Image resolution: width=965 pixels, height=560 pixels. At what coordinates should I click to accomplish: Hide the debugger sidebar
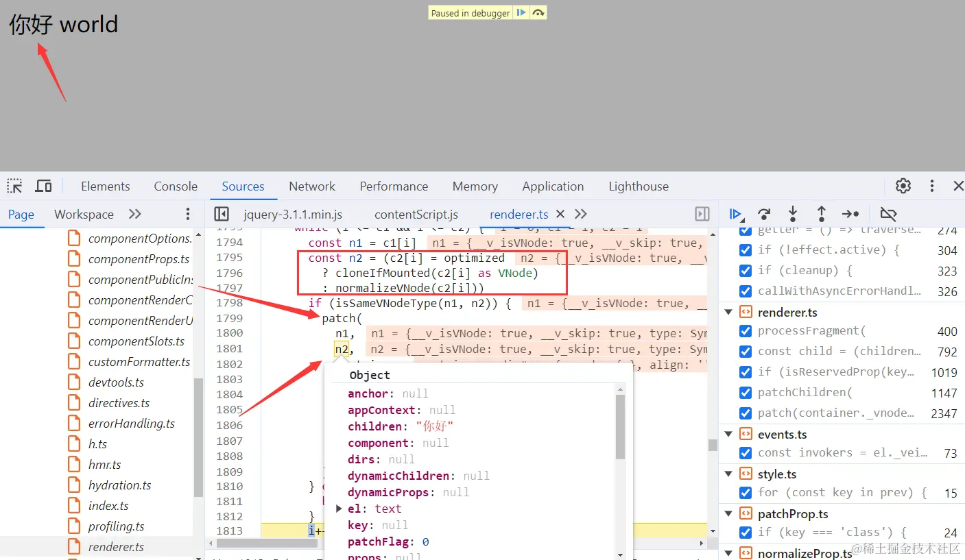(x=702, y=214)
